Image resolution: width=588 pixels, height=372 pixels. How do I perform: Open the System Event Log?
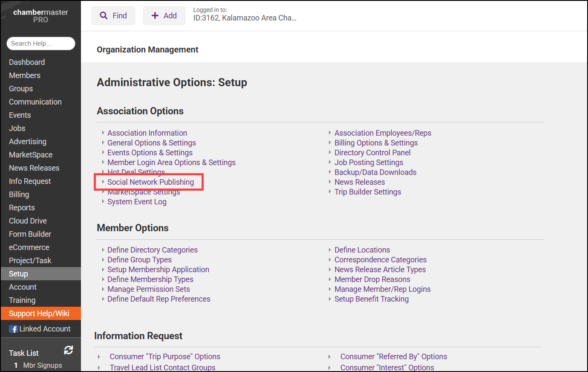click(137, 202)
